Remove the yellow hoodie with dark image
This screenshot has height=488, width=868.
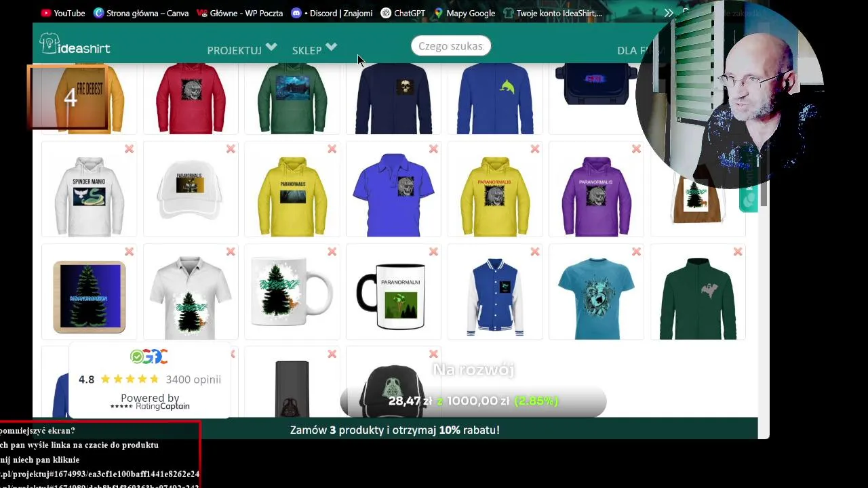(x=332, y=149)
